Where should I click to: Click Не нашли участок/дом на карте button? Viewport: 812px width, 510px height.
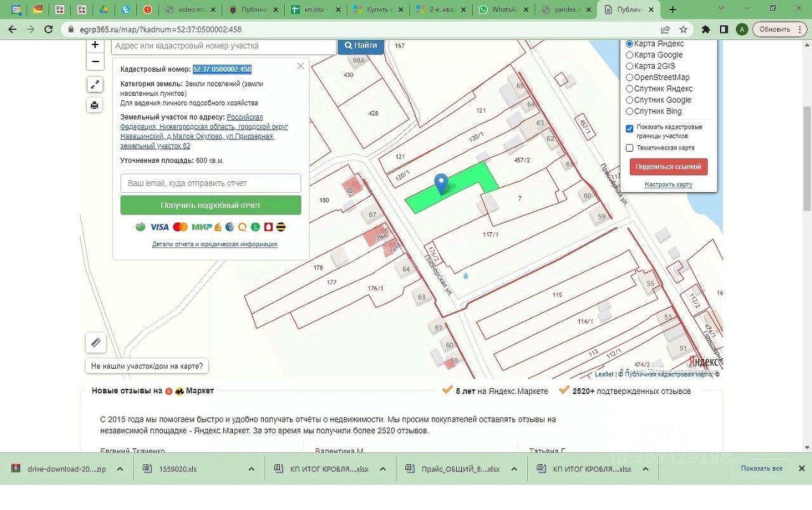(147, 366)
